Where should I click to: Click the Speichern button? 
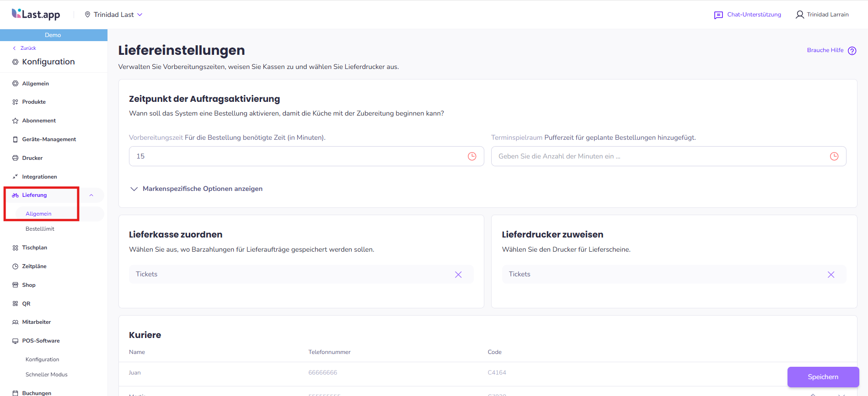coord(823,377)
